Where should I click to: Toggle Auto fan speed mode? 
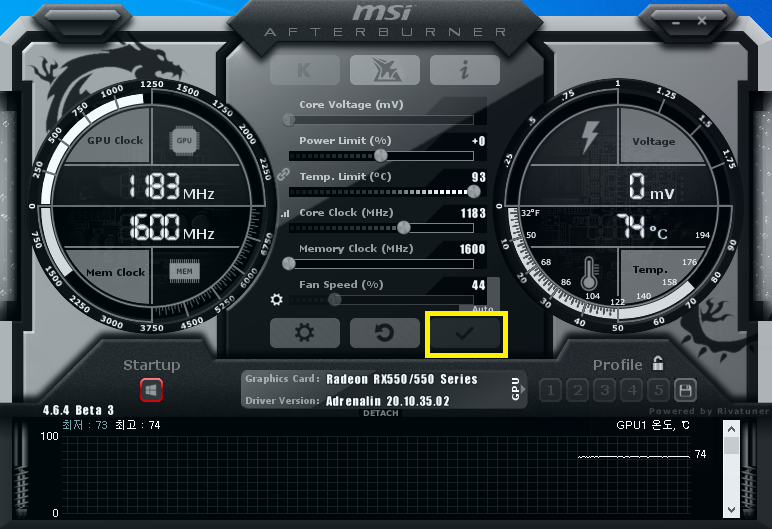tap(483, 308)
